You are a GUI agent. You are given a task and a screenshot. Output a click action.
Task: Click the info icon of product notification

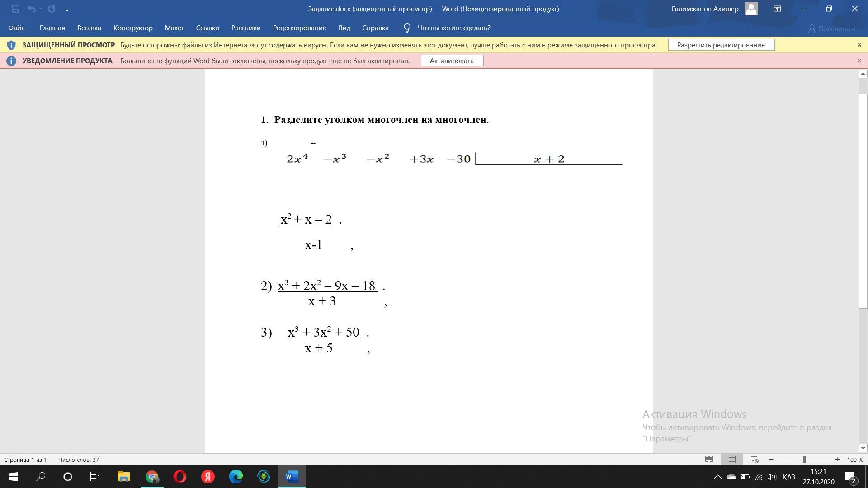click(x=11, y=61)
